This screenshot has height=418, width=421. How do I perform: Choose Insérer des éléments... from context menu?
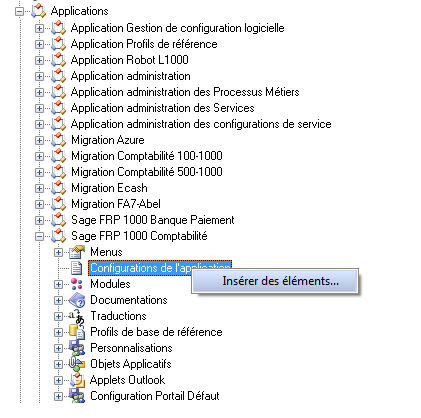(x=275, y=281)
